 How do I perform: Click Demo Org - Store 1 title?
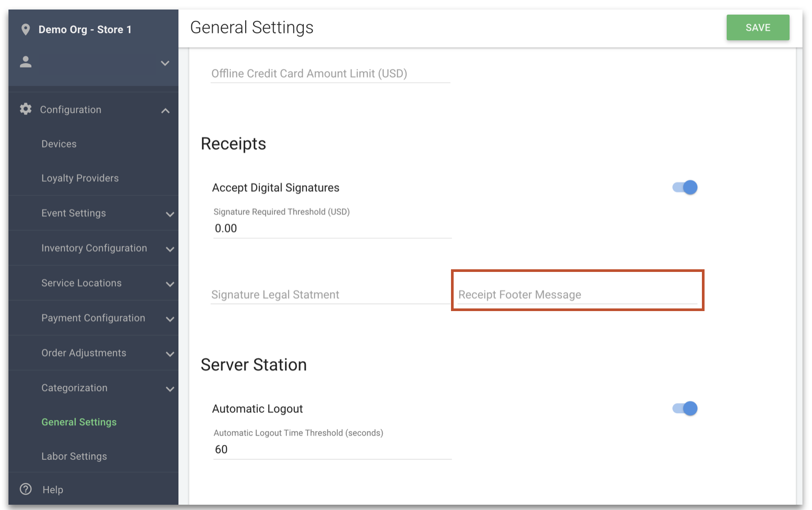pos(85,30)
